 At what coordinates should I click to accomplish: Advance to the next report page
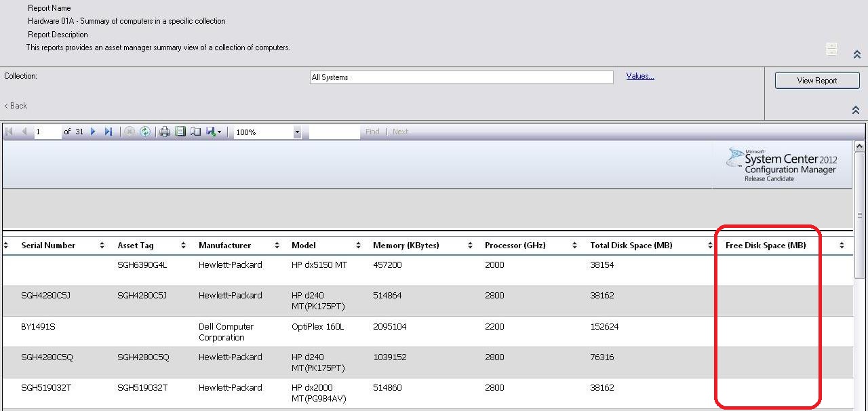(93, 132)
